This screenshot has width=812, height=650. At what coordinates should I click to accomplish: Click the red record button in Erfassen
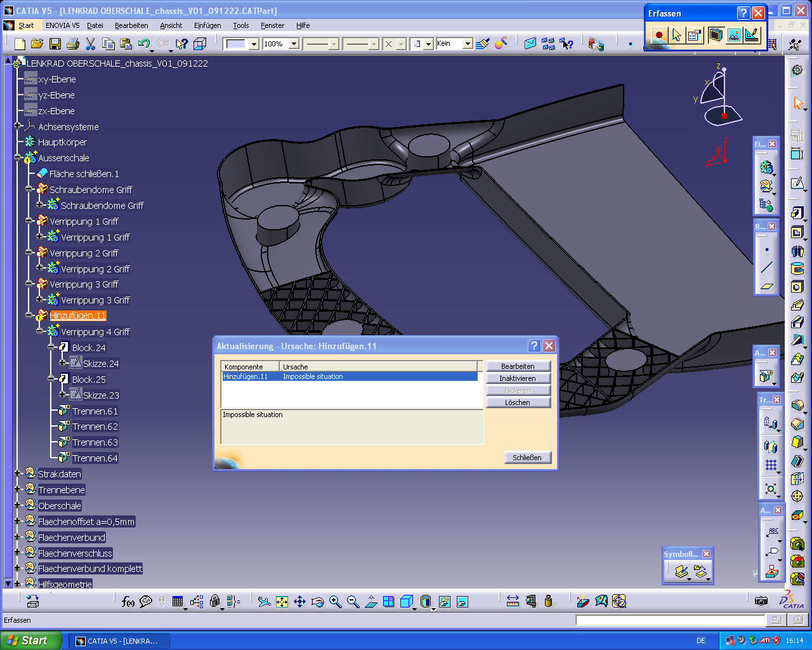coord(659,35)
